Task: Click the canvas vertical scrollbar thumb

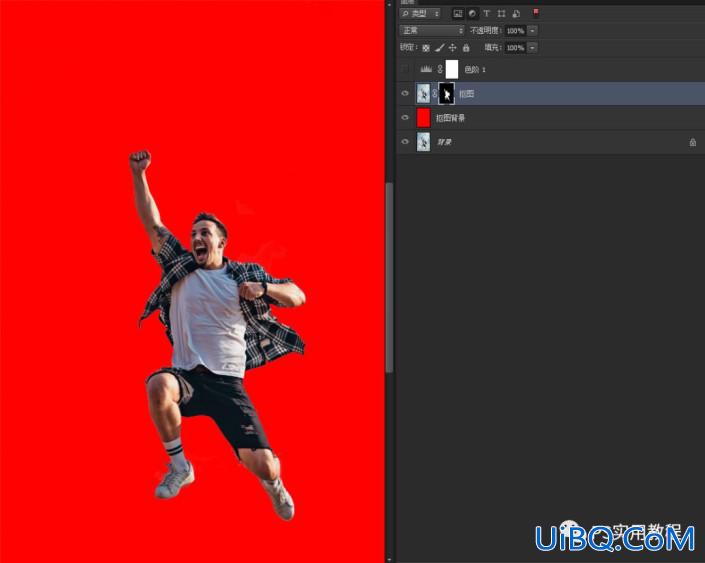Action: click(389, 277)
